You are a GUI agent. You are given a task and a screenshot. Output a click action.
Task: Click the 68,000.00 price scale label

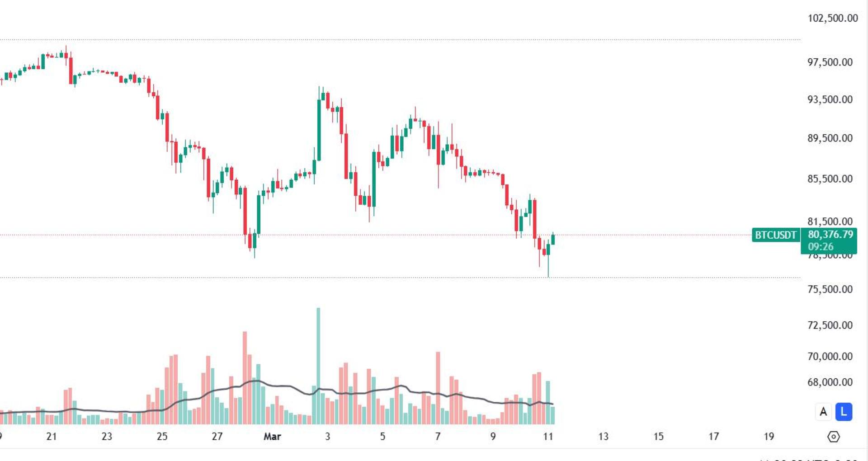[830, 382]
